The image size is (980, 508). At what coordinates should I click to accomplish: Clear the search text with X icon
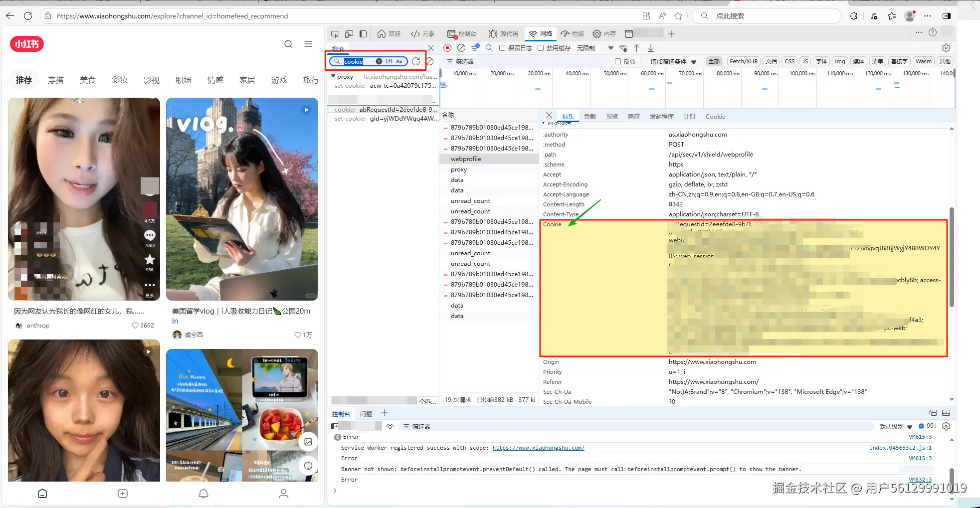pyautogui.click(x=379, y=61)
